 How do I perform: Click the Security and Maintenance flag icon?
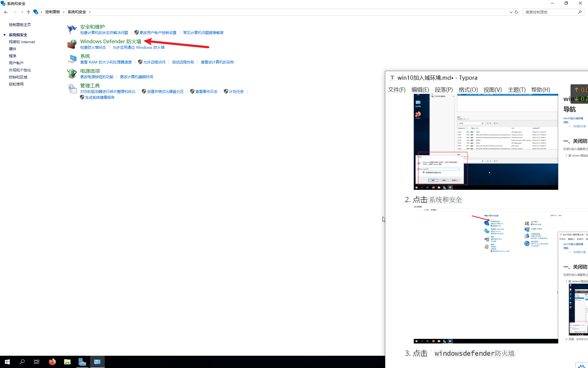pos(72,29)
